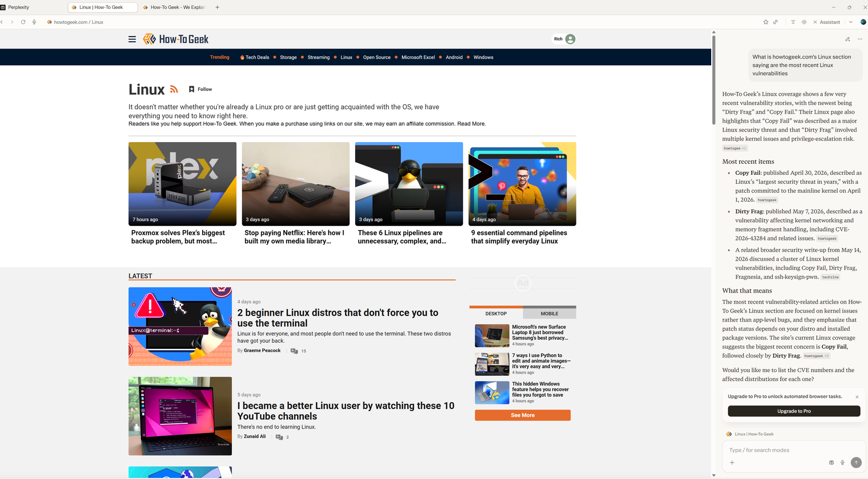Viewport: 868px width, 479px height.
Task: Open author Graeme Peacock's page
Action: point(262,351)
